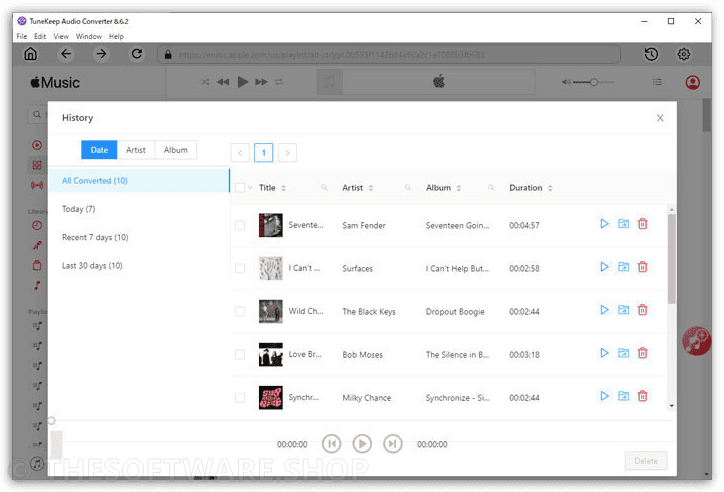Image resolution: width=724 pixels, height=492 pixels.
Task: Switch to the Album tab
Action: point(175,150)
